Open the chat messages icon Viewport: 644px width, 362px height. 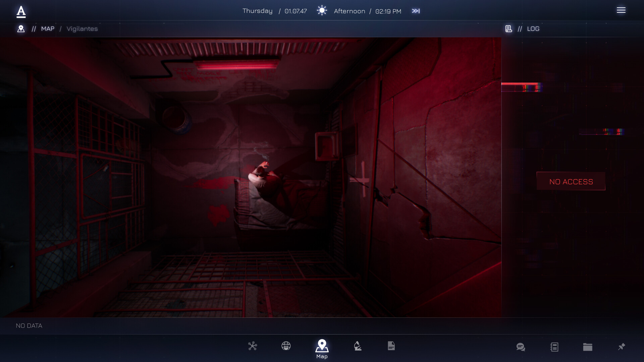[520, 347]
